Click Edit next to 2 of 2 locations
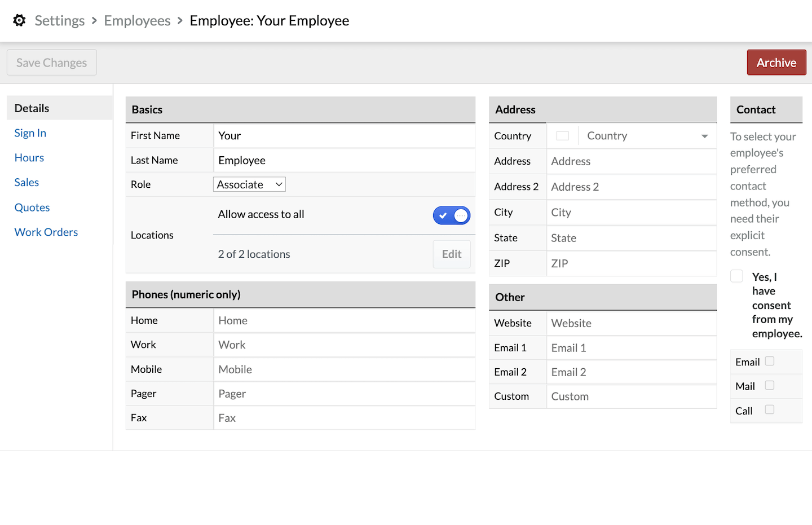Viewport: 812px width, 525px height. pos(451,254)
